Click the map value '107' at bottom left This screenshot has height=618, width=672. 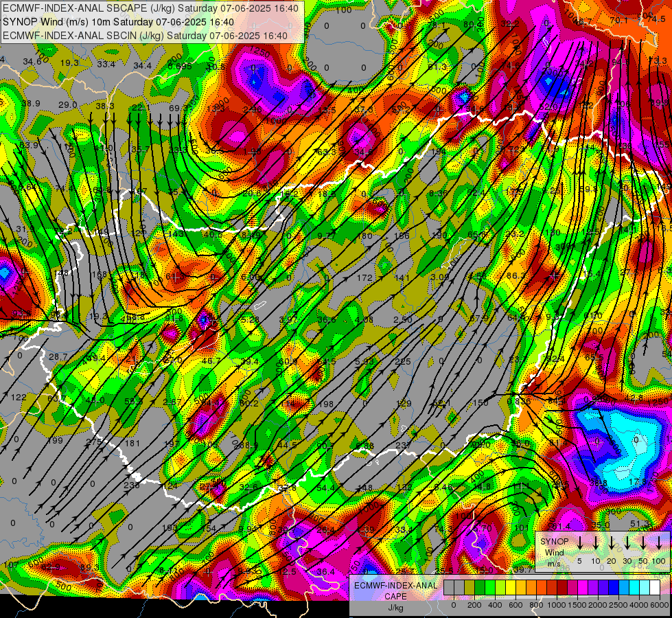(11, 565)
